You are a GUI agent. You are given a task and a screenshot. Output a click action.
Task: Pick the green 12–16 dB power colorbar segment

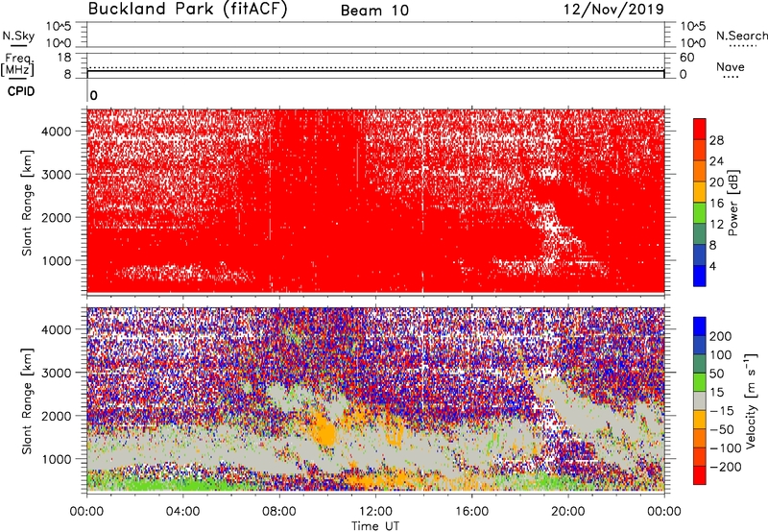point(700,213)
